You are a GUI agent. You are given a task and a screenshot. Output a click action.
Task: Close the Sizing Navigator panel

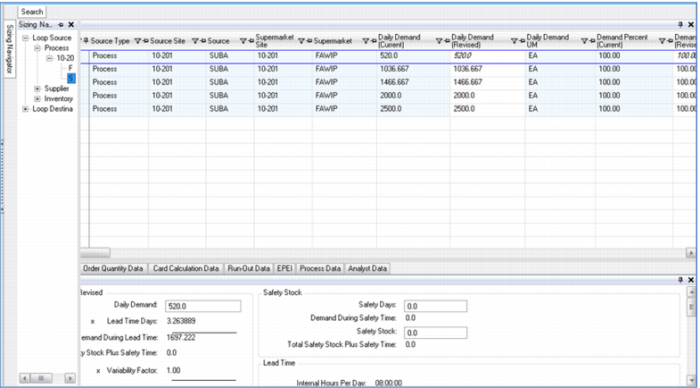click(71, 25)
